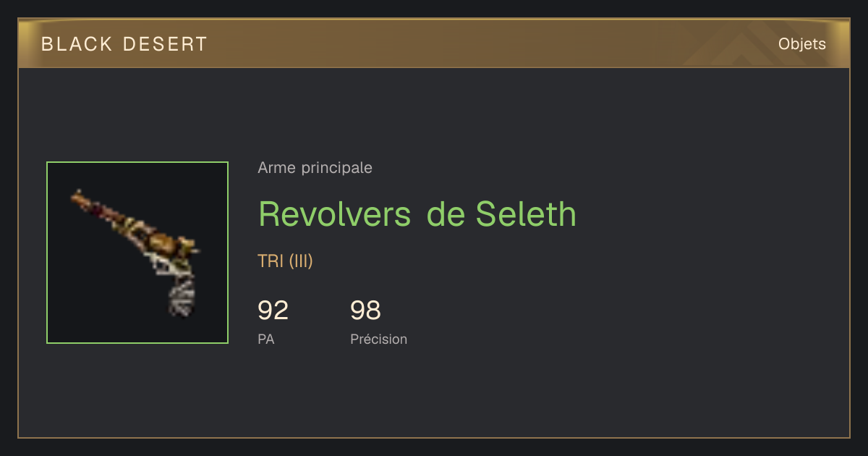Select the TRI (III) enhancement level
The image size is (868, 456).
[285, 261]
